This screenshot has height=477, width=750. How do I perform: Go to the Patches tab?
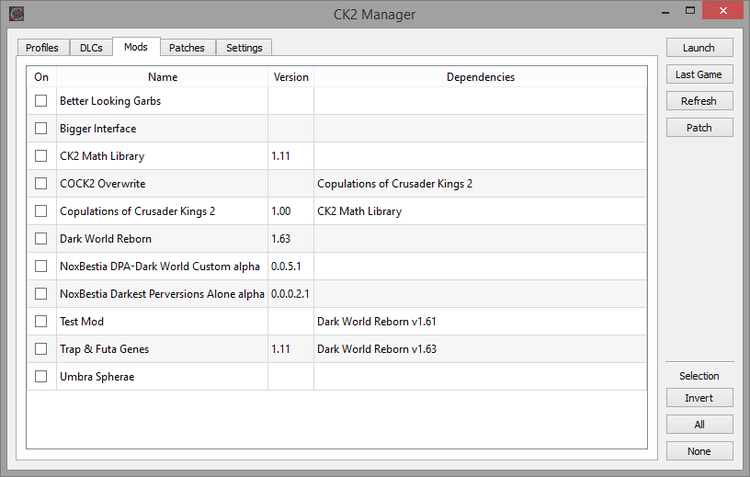tap(187, 48)
